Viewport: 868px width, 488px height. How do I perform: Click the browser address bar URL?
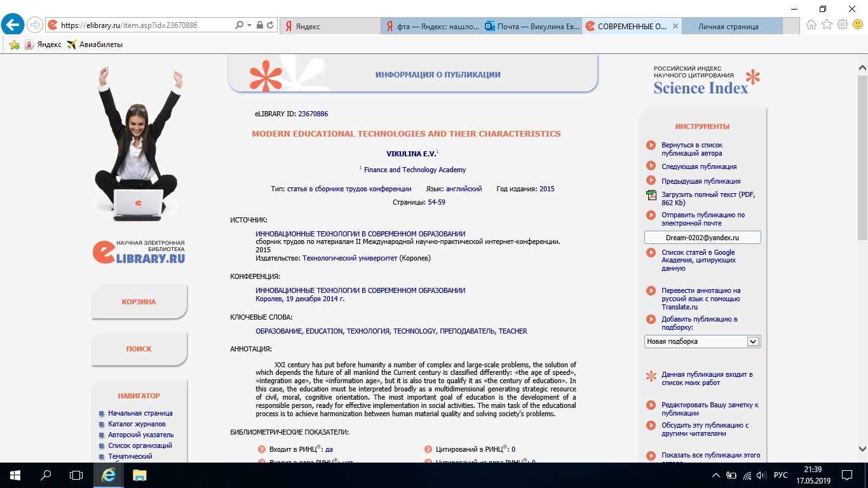tap(129, 25)
